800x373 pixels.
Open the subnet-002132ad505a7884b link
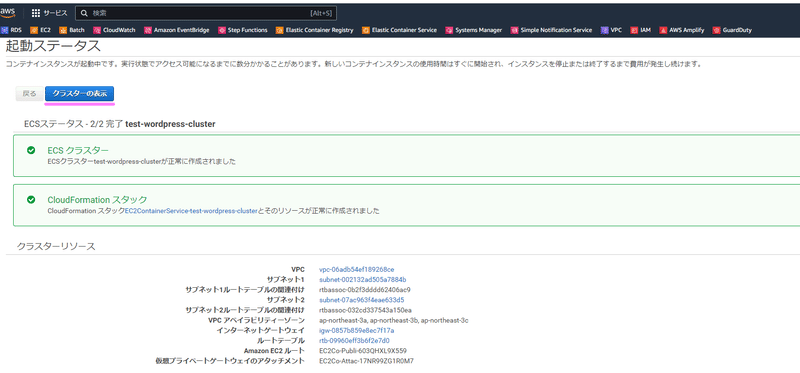pos(363,280)
